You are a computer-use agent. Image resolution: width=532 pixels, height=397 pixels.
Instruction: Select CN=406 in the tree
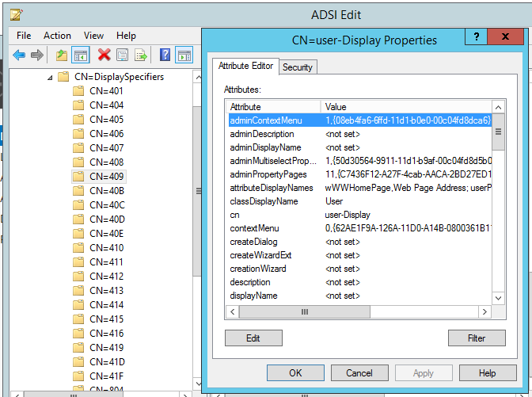pyautogui.click(x=107, y=134)
